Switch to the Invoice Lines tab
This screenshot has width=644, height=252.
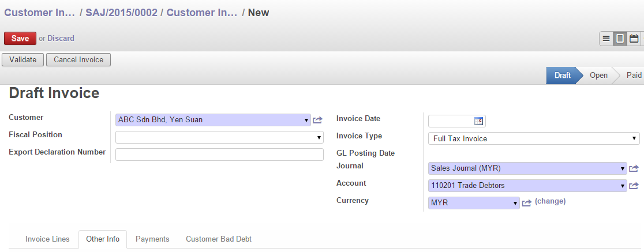(47, 239)
